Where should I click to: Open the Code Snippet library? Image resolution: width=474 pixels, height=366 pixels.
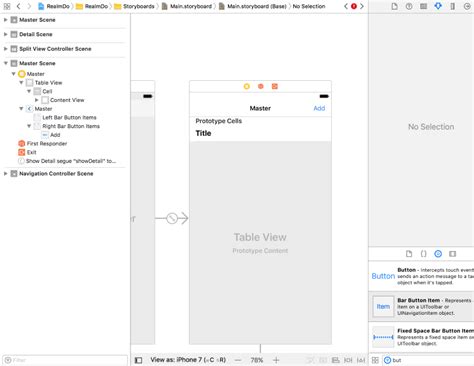pyautogui.click(x=423, y=254)
